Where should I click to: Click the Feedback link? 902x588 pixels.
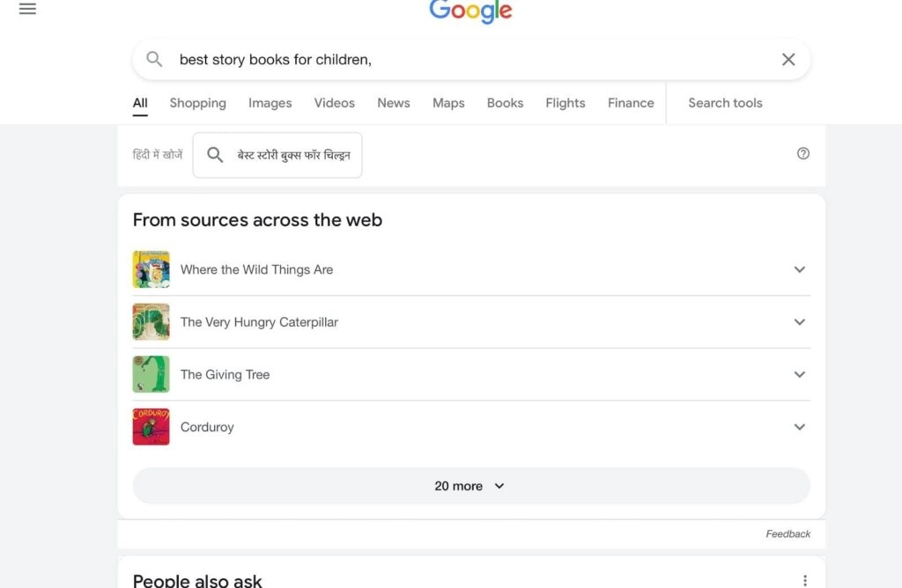tap(787, 533)
